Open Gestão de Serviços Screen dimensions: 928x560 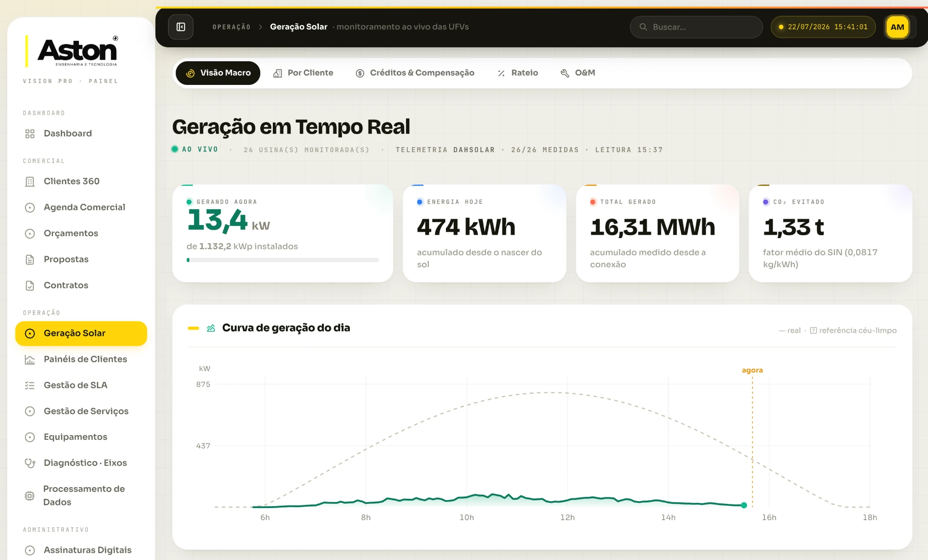(x=81, y=411)
